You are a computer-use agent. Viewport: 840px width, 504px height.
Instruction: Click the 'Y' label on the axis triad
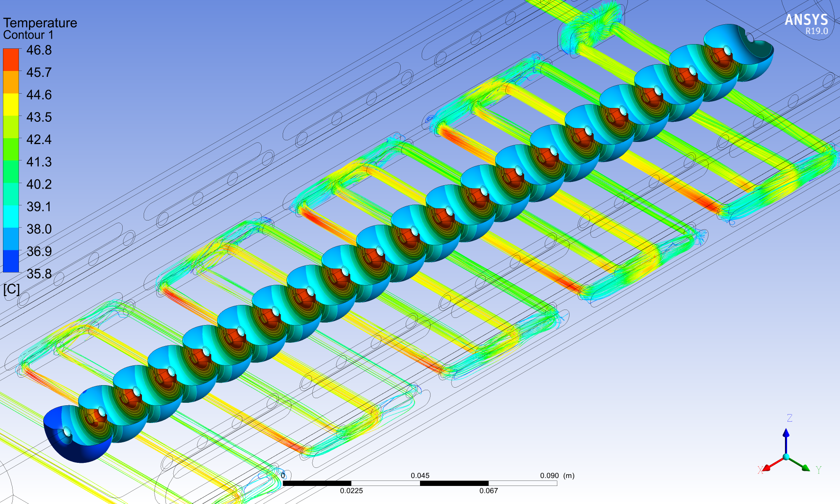coord(819,470)
